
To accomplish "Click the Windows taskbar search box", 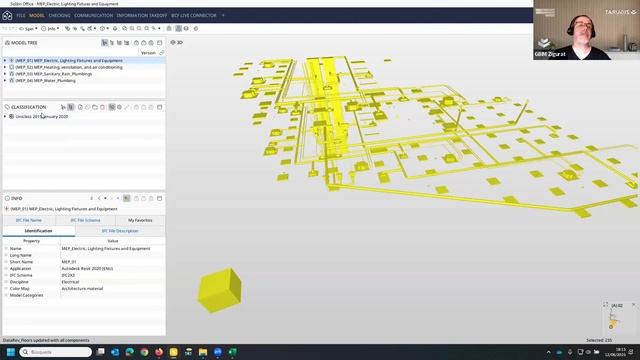I will pos(56,352).
